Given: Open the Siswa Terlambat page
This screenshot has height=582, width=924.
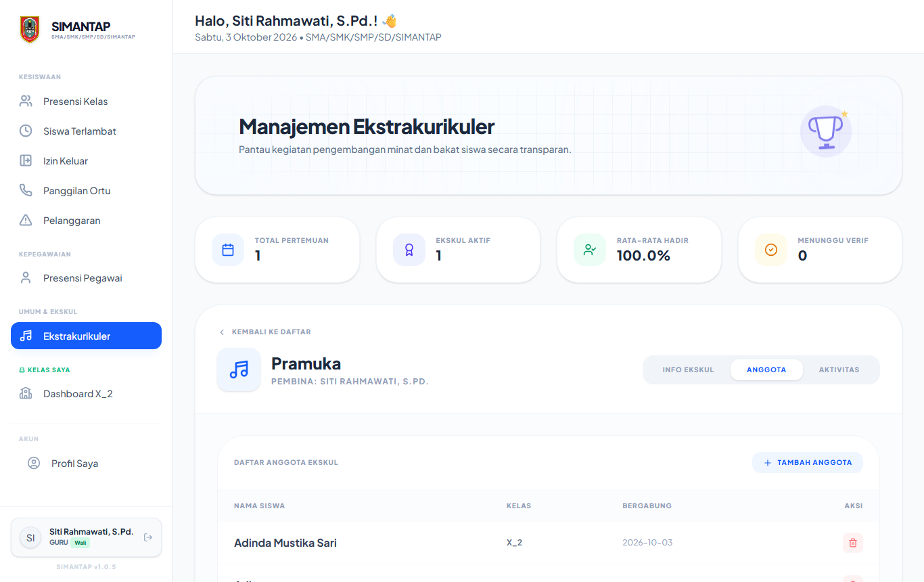Looking at the screenshot, I should pyautogui.click(x=86, y=131).
